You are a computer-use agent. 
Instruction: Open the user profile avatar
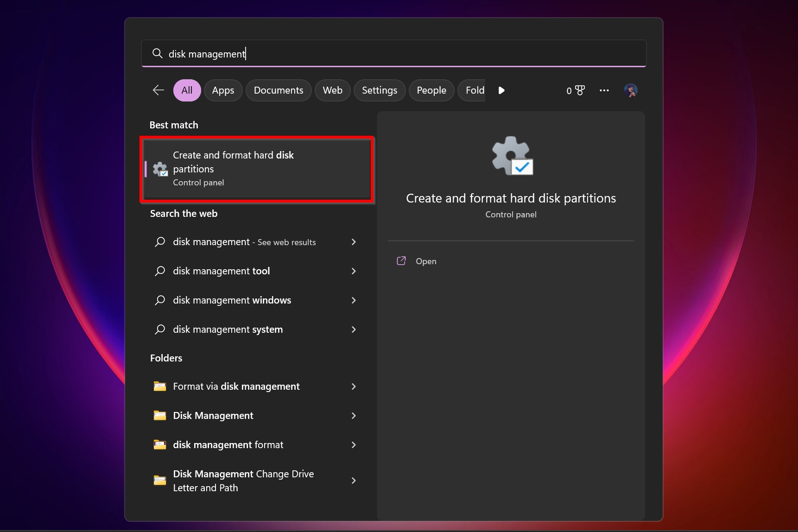[x=631, y=90]
